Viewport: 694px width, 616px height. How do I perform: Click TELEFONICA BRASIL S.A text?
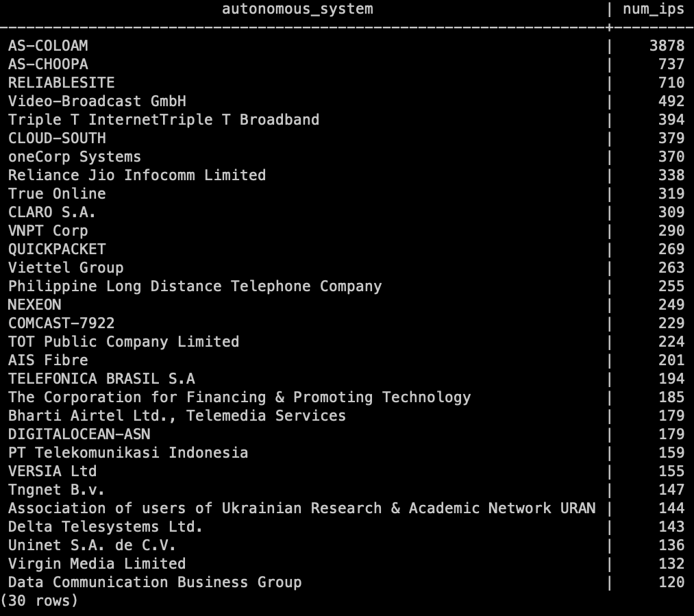pyautogui.click(x=101, y=379)
